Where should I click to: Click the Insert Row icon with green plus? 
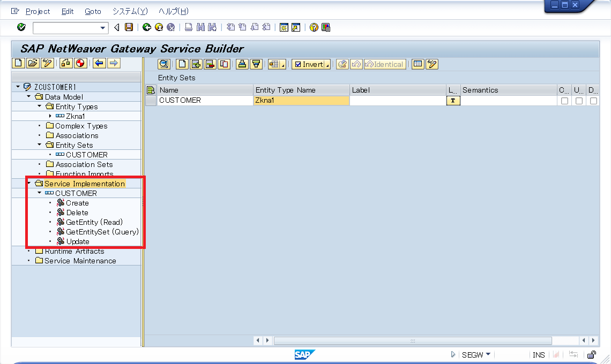(x=196, y=64)
